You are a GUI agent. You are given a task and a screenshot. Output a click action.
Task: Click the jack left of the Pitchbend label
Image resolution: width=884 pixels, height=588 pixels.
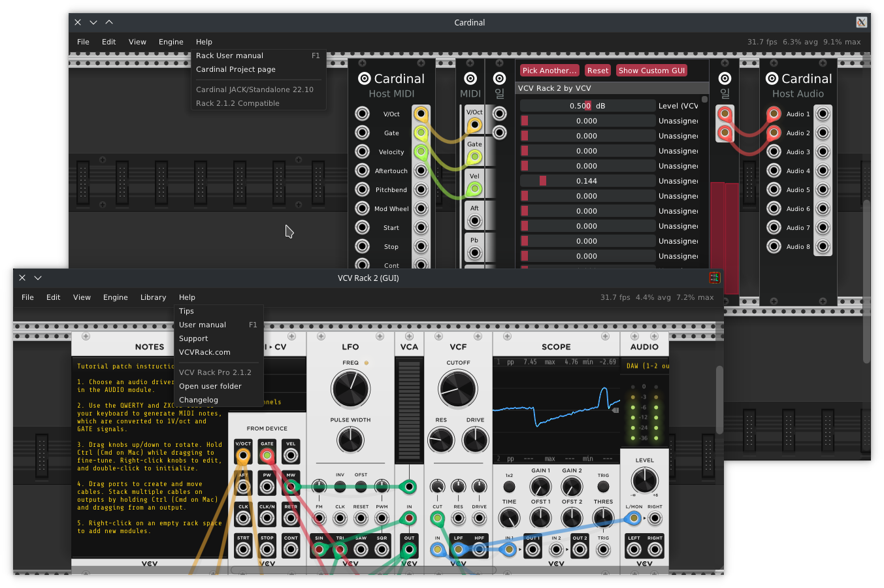click(362, 189)
